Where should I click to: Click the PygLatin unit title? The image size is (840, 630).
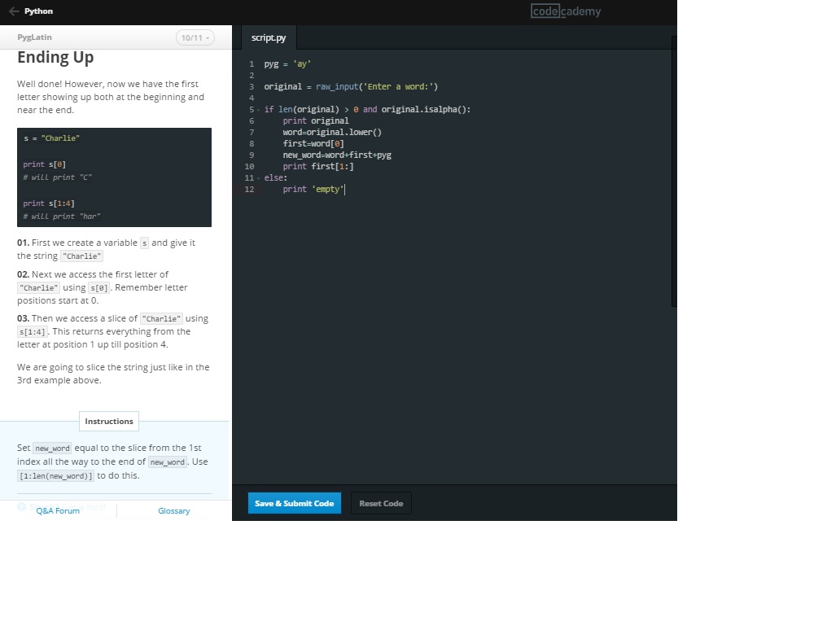34,37
